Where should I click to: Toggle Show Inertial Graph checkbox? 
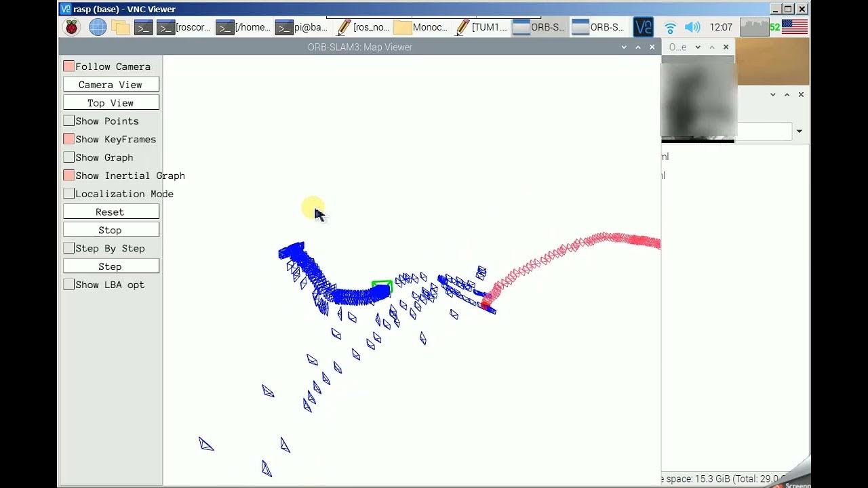[x=69, y=176]
